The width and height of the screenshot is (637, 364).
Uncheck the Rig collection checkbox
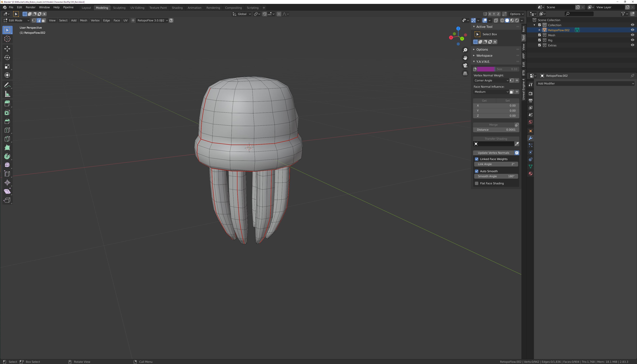point(540,40)
